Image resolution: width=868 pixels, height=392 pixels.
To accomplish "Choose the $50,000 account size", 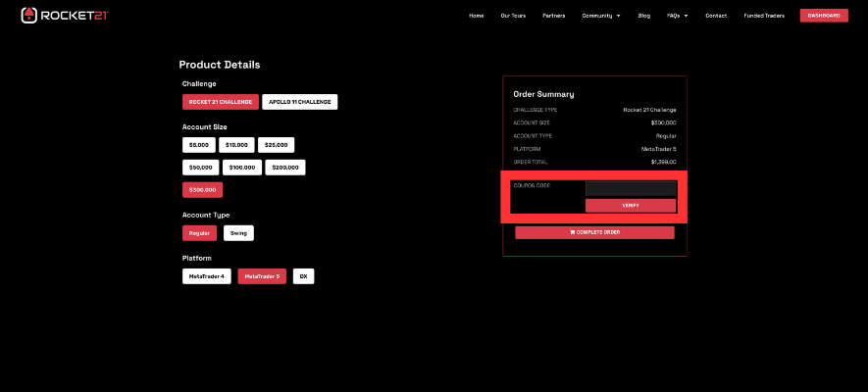I will point(200,168).
